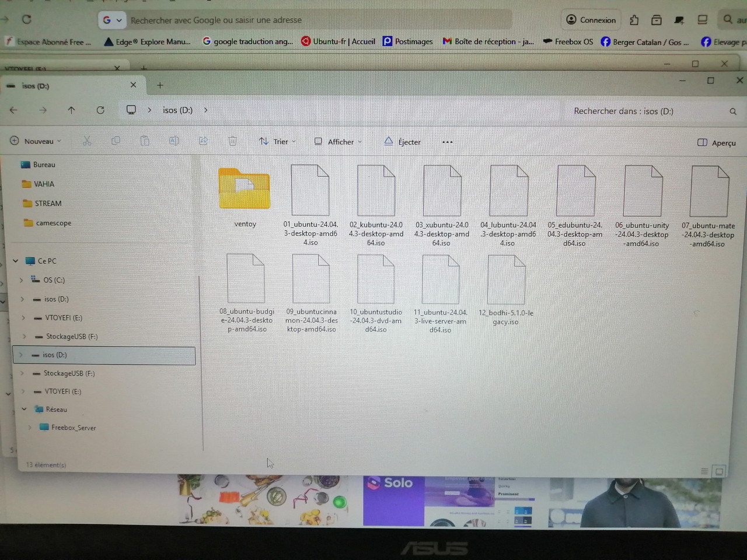The height and width of the screenshot is (560, 747).
Task: Switch to details view using the bottom-right toggle
Action: coord(704,471)
